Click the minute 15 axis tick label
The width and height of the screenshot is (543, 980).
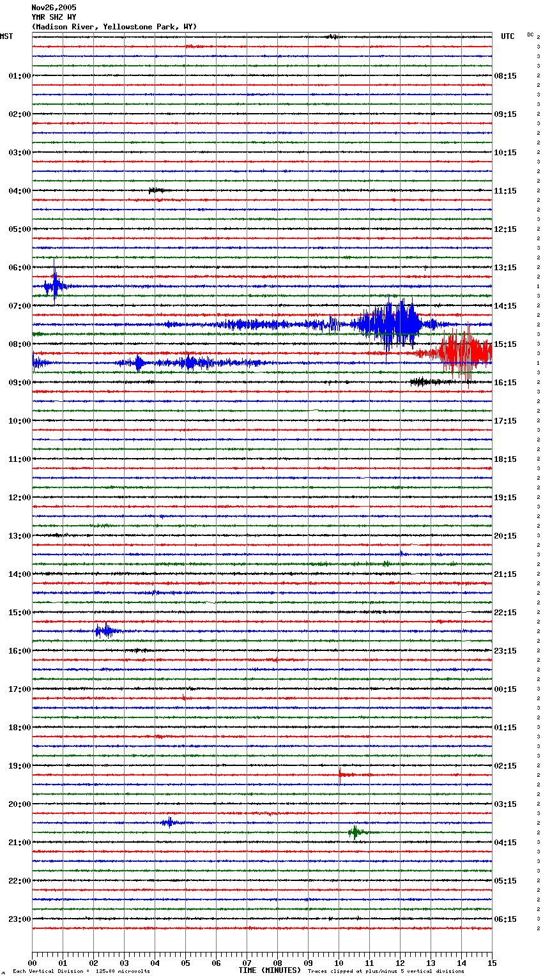[x=492, y=963]
